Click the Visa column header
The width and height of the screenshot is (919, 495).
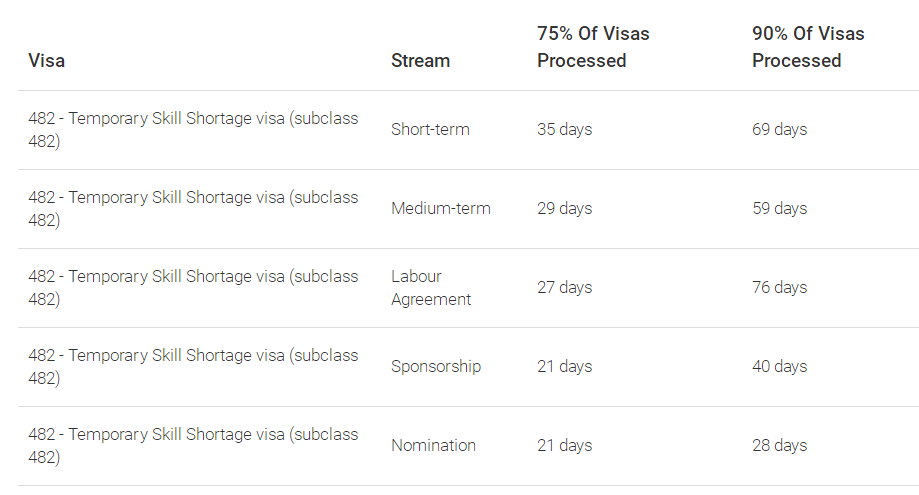(x=46, y=60)
